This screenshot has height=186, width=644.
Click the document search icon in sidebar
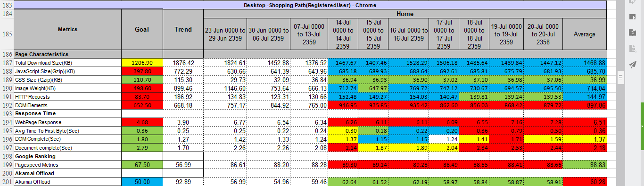[633, 49]
